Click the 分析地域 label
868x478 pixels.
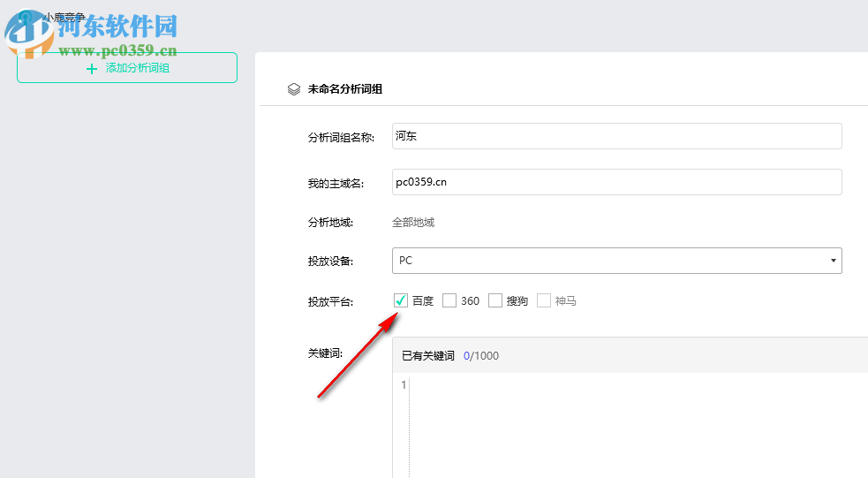pos(330,223)
